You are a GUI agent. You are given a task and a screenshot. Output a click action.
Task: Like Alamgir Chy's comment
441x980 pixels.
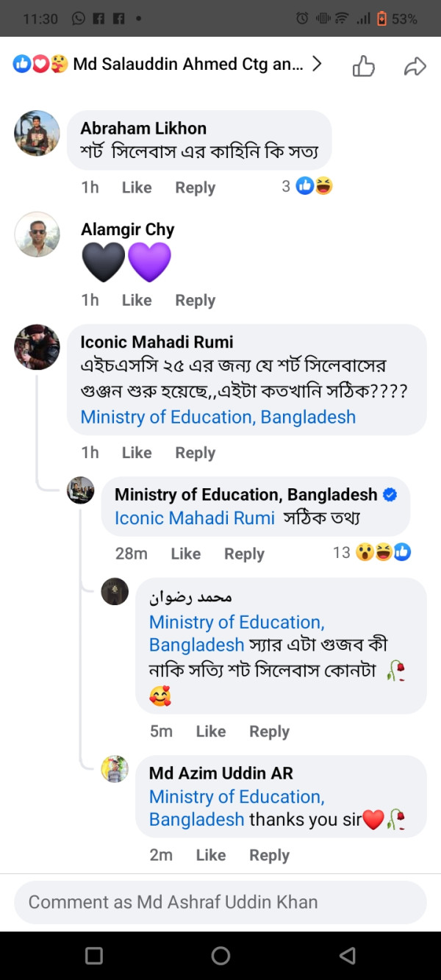pos(137,300)
